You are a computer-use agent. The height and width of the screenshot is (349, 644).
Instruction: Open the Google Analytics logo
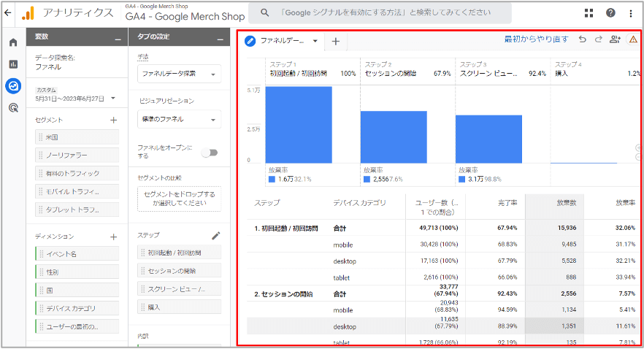coord(28,13)
